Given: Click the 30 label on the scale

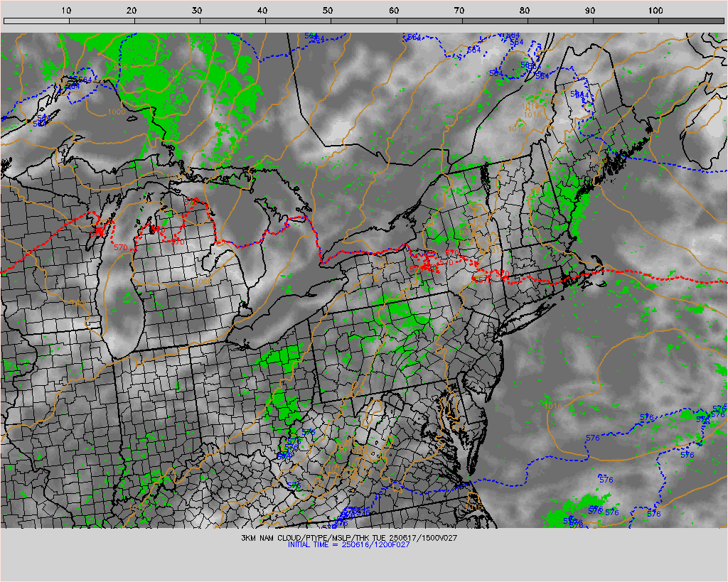Looking at the screenshot, I should [x=198, y=11].
